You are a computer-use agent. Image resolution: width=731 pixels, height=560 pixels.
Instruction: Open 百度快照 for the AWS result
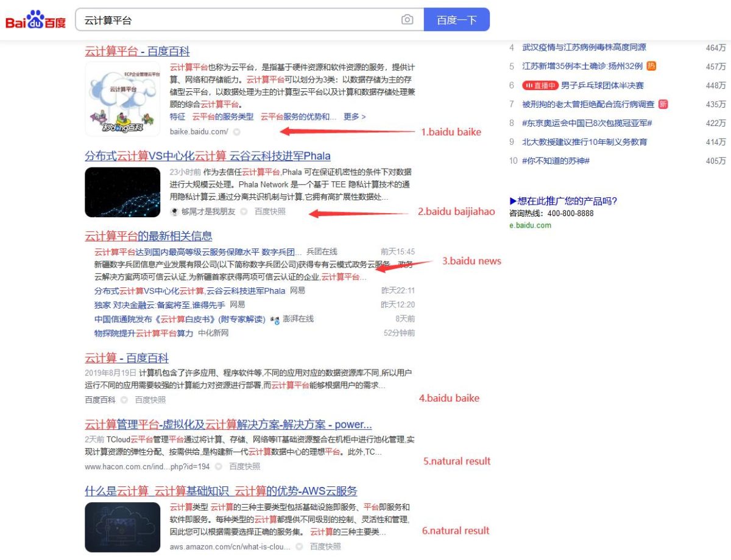click(x=325, y=547)
